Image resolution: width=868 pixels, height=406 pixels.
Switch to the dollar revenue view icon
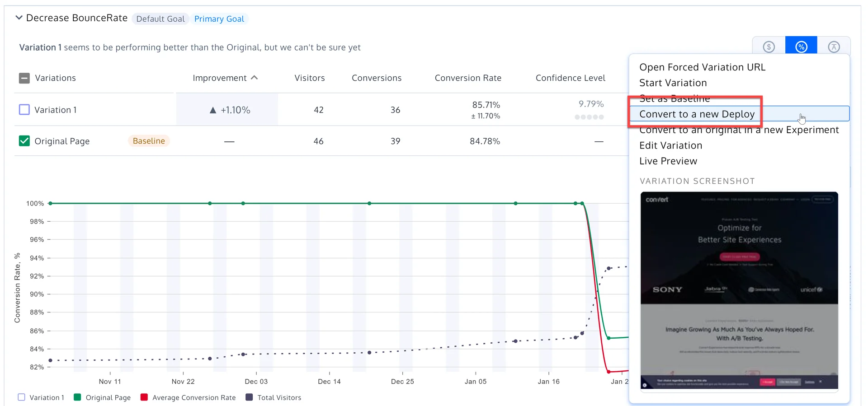coord(769,47)
